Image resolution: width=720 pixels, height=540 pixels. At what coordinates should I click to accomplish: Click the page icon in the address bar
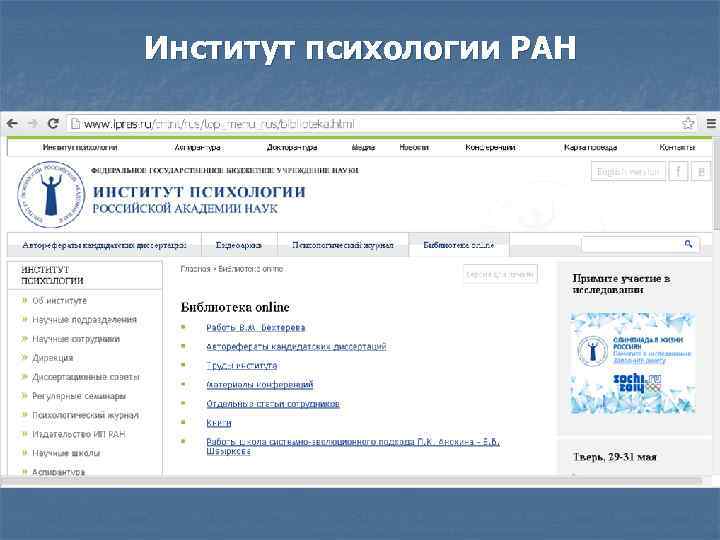click(x=76, y=124)
